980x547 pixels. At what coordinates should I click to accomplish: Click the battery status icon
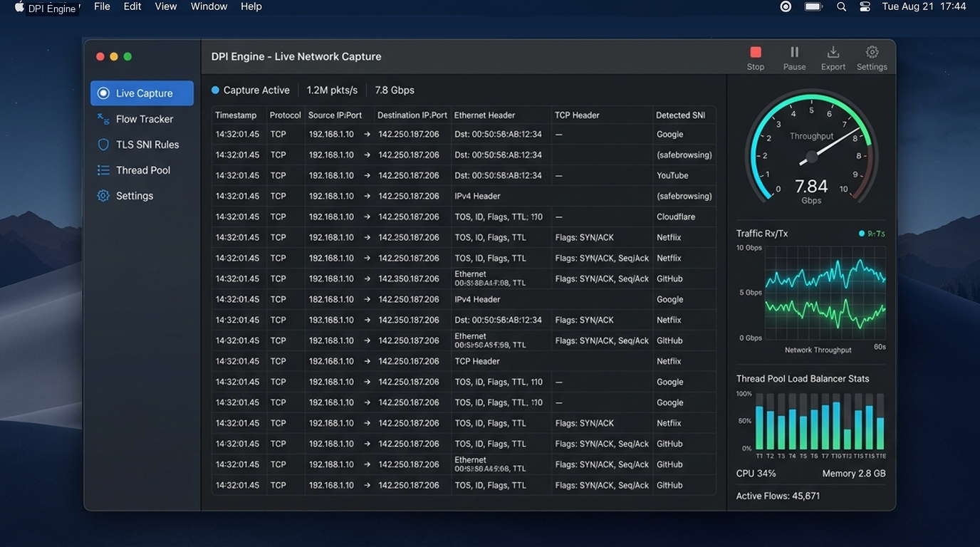pos(813,6)
